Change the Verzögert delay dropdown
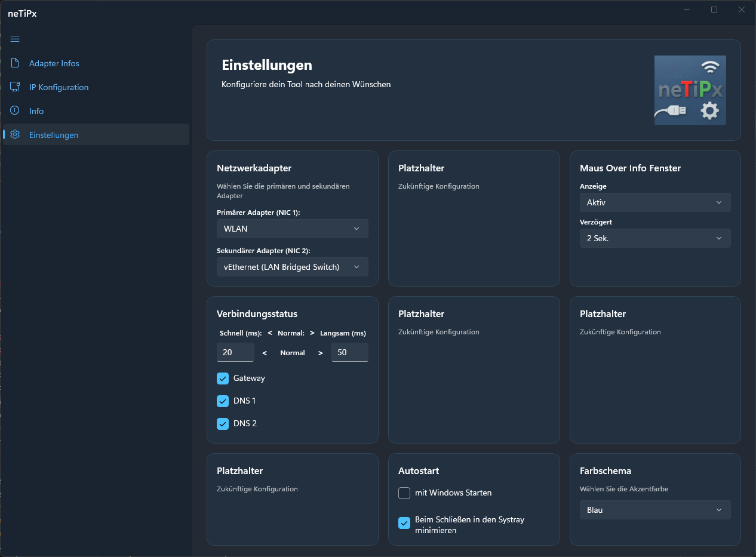This screenshot has width=756, height=557. pos(654,238)
